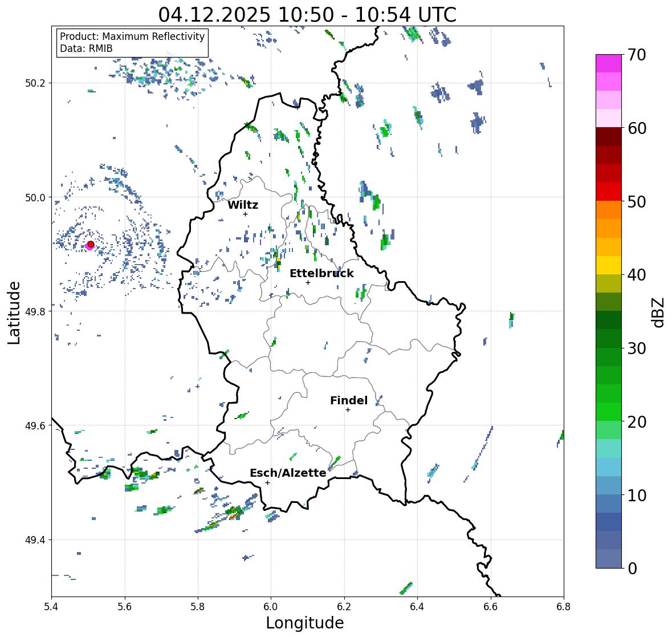Viewport: 672px width, 637px height.
Task: Click the 60 tick on the colorbar
Action: coord(637,128)
